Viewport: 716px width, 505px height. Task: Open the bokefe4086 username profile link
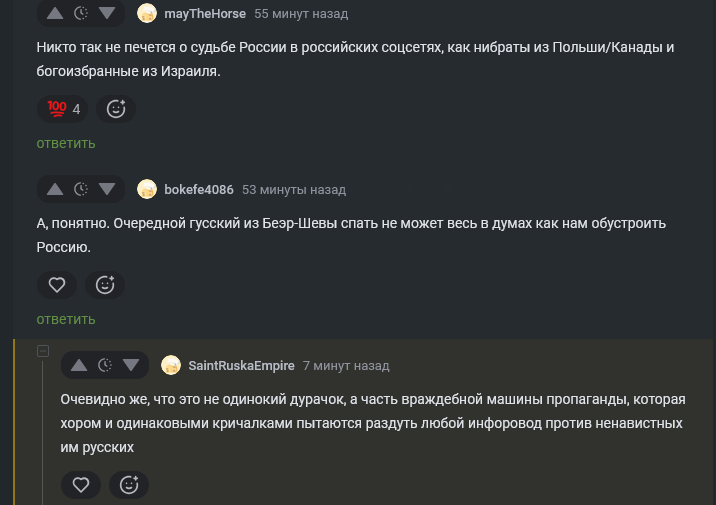pyautogui.click(x=199, y=190)
